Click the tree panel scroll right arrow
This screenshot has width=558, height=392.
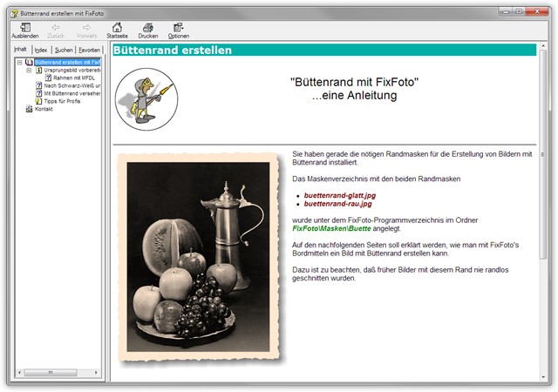[x=96, y=373]
